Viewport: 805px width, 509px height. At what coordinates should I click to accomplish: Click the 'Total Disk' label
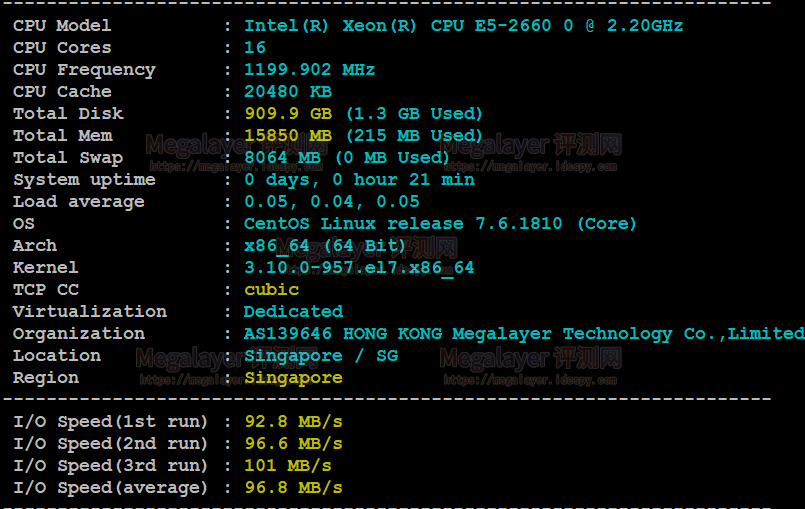(x=68, y=114)
